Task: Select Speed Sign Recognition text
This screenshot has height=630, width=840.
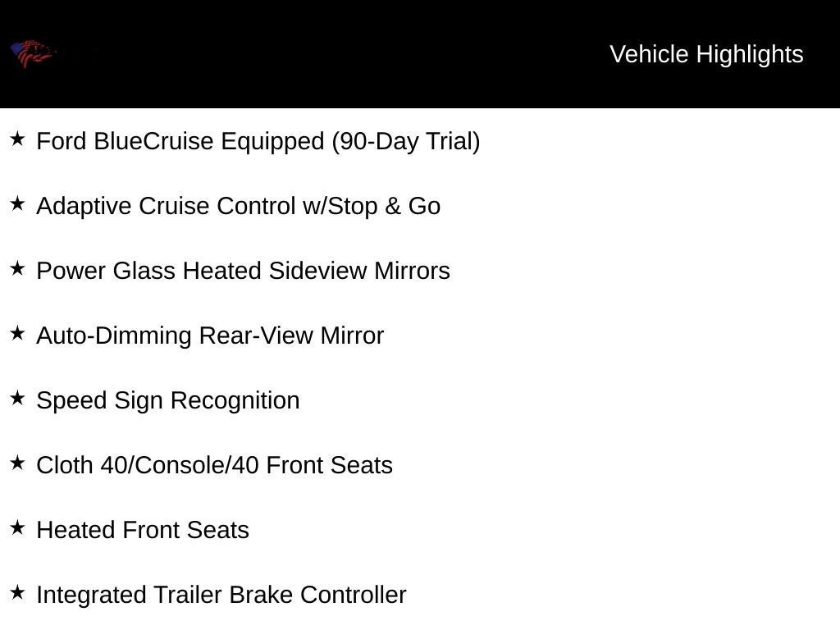Action: [168, 401]
